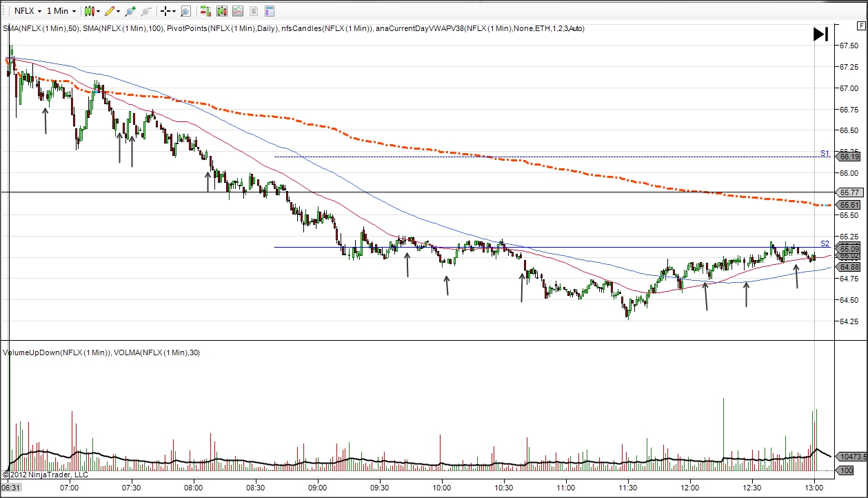Click the VolumeUpDown indicator label
The height and width of the screenshot is (498, 868).
click(x=57, y=352)
